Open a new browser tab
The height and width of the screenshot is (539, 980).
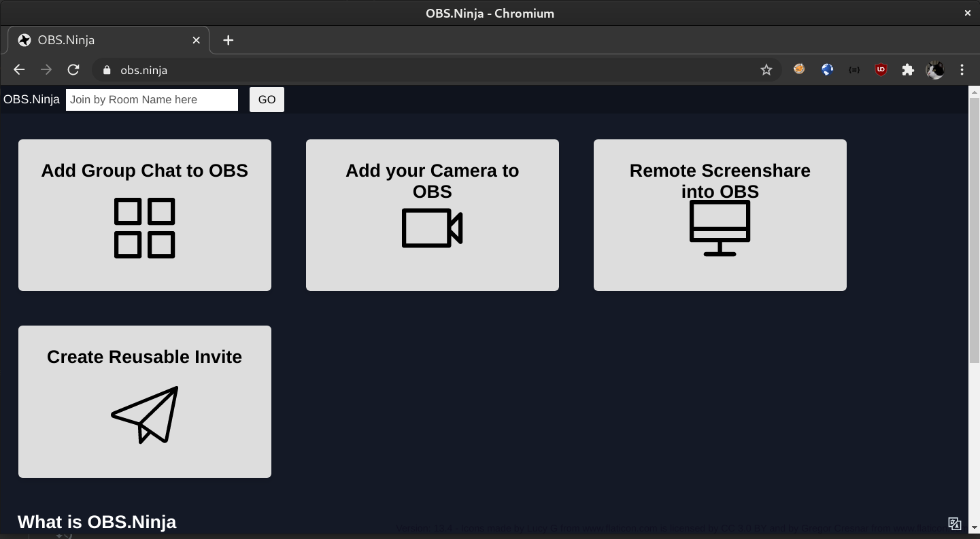229,40
